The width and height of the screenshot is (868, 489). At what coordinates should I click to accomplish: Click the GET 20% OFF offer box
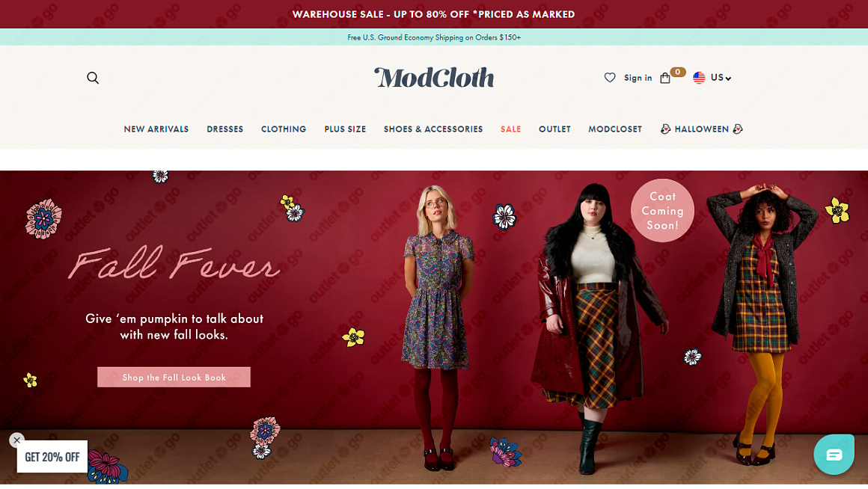[x=52, y=457]
